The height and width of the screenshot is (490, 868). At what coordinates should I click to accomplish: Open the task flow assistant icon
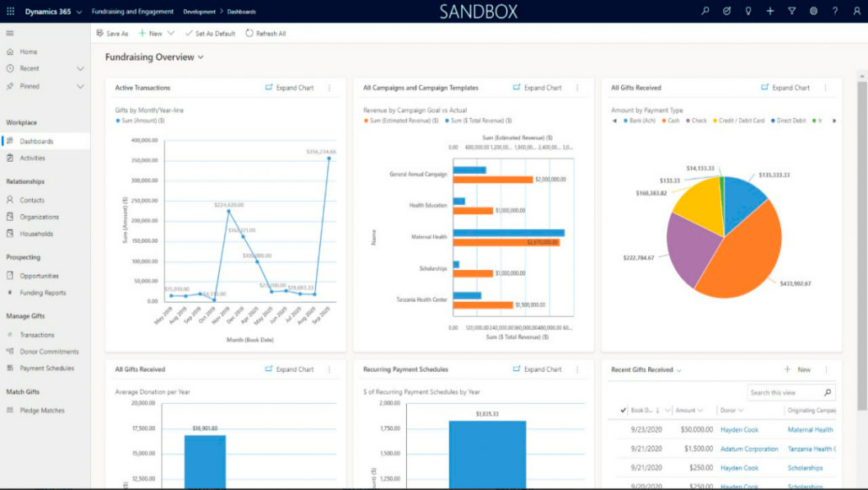click(726, 10)
